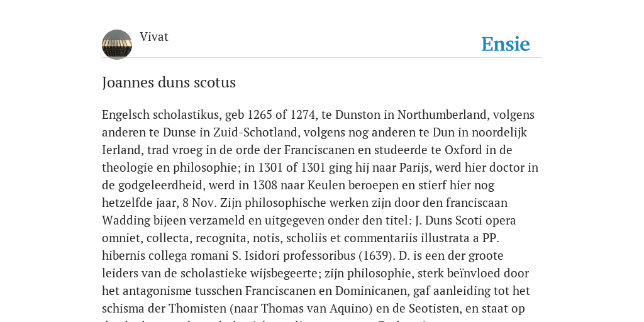Select the Joannes duns scotus heading
This screenshot has height=322, width=644.
click(169, 82)
